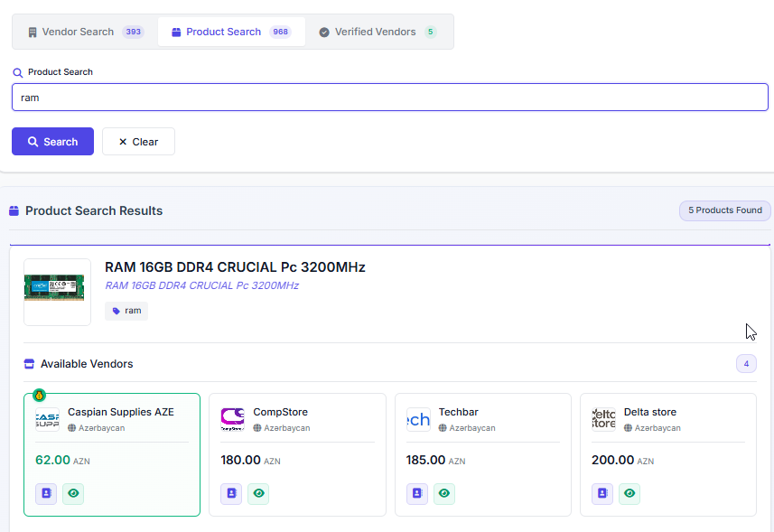The height and width of the screenshot is (532, 774).
Task: Click the Techbar logo
Action: (x=418, y=419)
